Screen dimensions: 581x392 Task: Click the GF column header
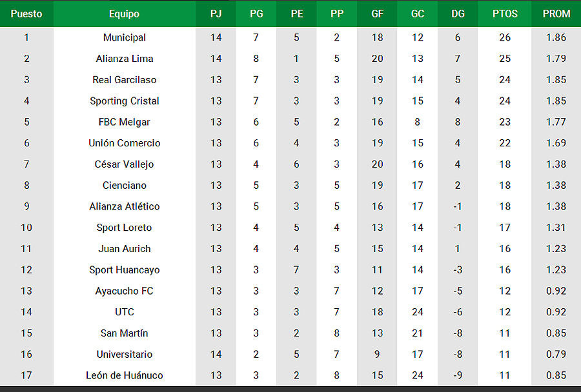[x=377, y=14]
